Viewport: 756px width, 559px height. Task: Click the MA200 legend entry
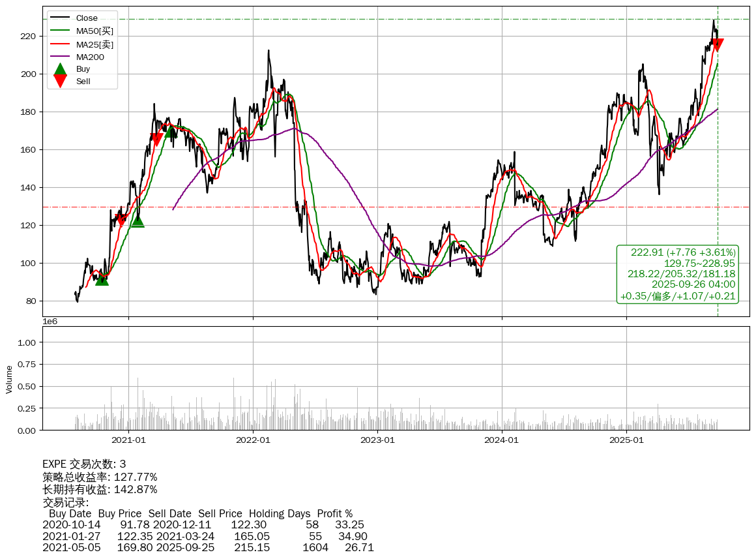click(90, 57)
